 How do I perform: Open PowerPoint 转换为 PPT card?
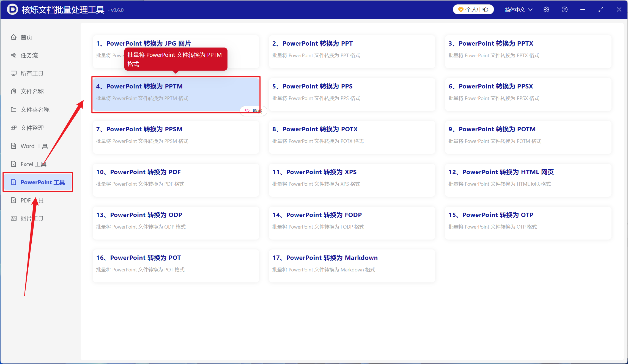[x=352, y=51]
